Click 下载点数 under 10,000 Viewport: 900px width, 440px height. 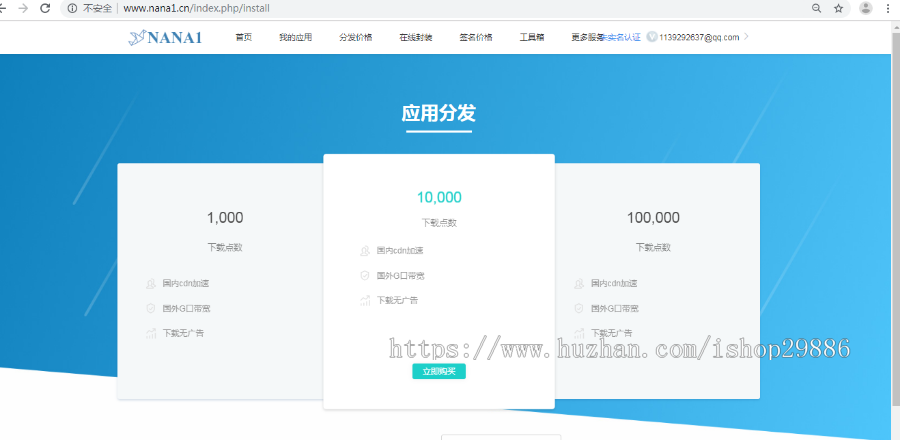point(439,223)
